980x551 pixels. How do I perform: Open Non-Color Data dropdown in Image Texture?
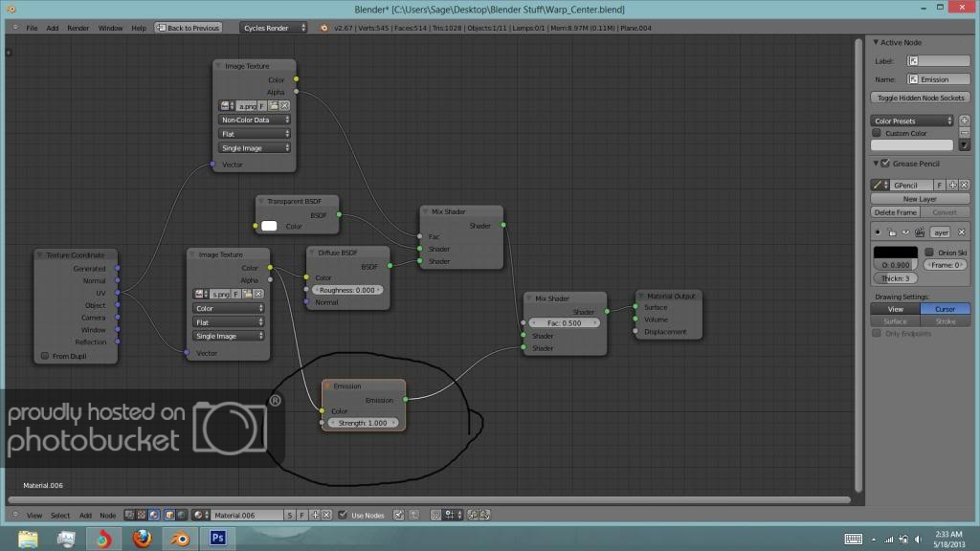click(255, 120)
